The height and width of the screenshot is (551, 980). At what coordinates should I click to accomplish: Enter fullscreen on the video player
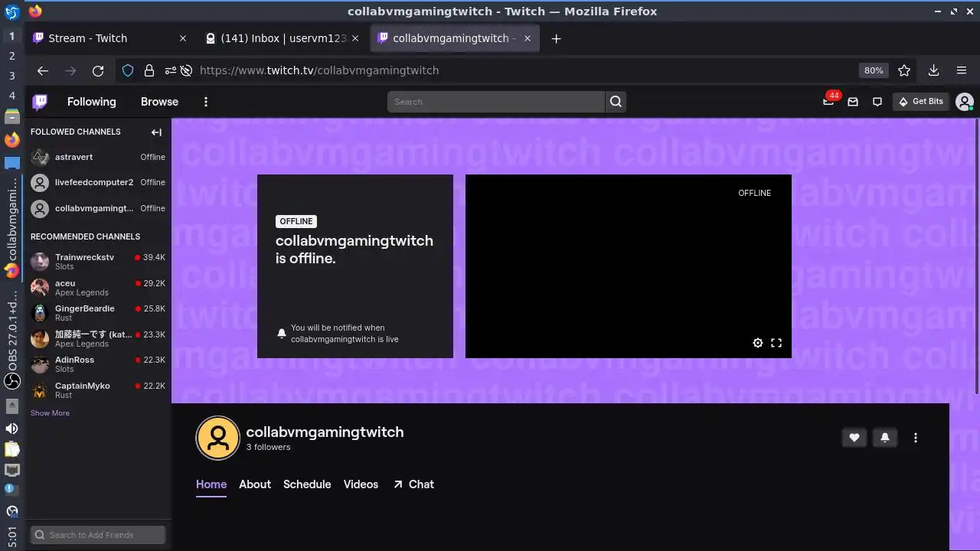776,343
